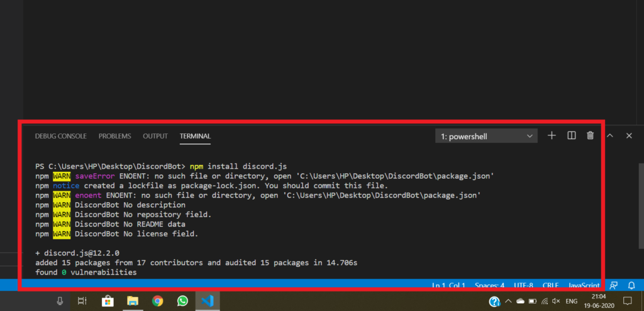This screenshot has height=311, width=644.
Task: Create a new terminal with the plus icon
Action: pos(552,136)
